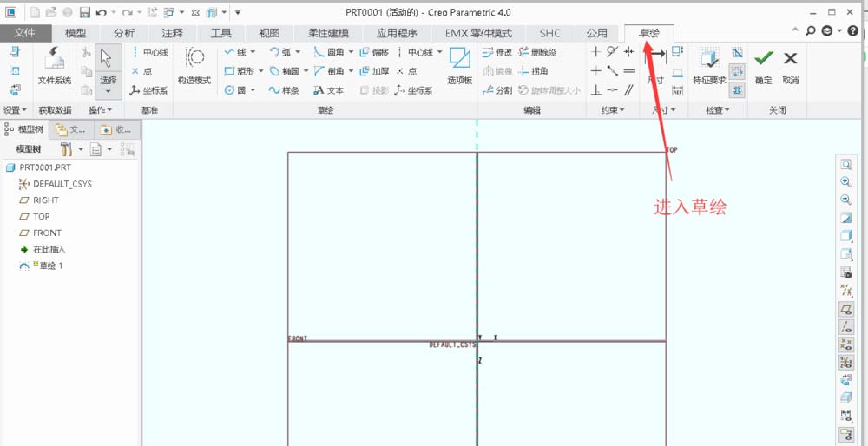The image size is (868, 446).
Task: Toggle highlight open ends inspection
Action: click(x=737, y=71)
